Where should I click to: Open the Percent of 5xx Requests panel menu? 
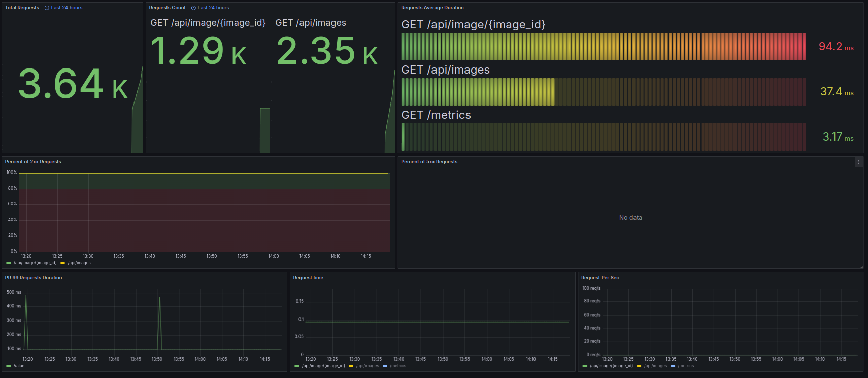(x=858, y=162)
